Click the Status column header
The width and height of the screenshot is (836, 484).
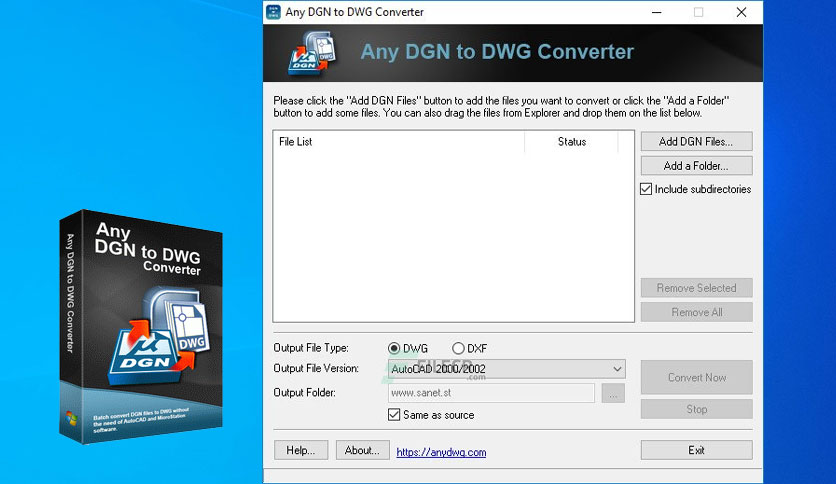(x=572, y=142)
